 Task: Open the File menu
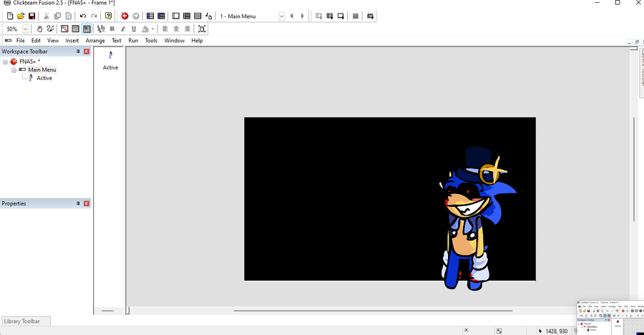(21, 41)
